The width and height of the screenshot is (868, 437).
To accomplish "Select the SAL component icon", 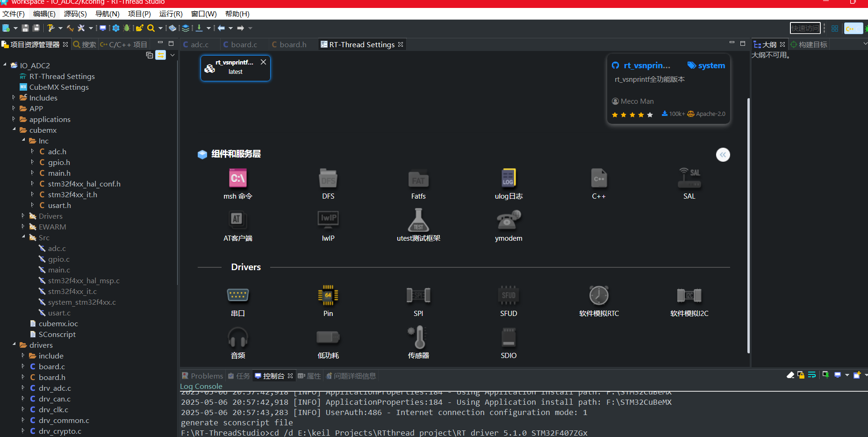I will tap(689, 178).
